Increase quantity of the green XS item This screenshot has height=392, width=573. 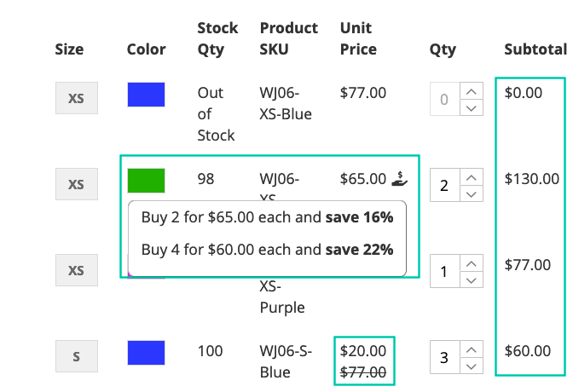click(x=472, y=176)
